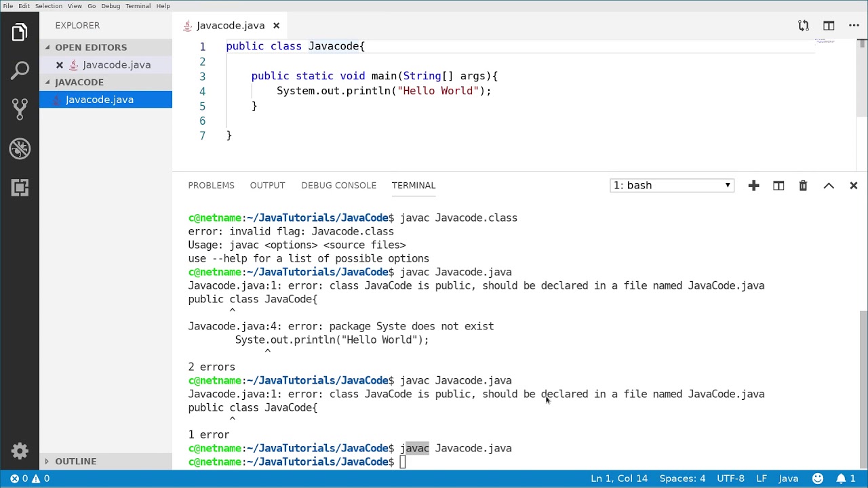Open the Debug view in activity bar
The width and height of the screenshot is (868, 488).
[x=20, y=148]
